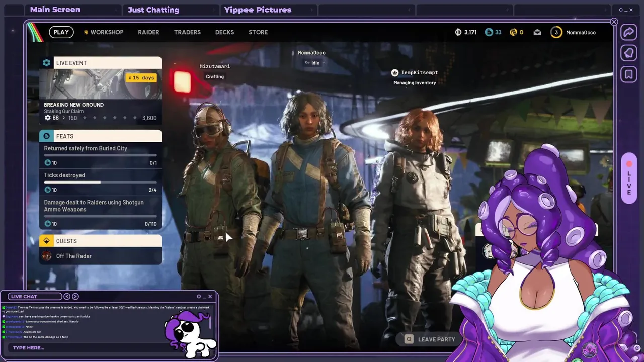644x362 pixels.
Task: Open the STORE tab
Action: tap(258, 32)
